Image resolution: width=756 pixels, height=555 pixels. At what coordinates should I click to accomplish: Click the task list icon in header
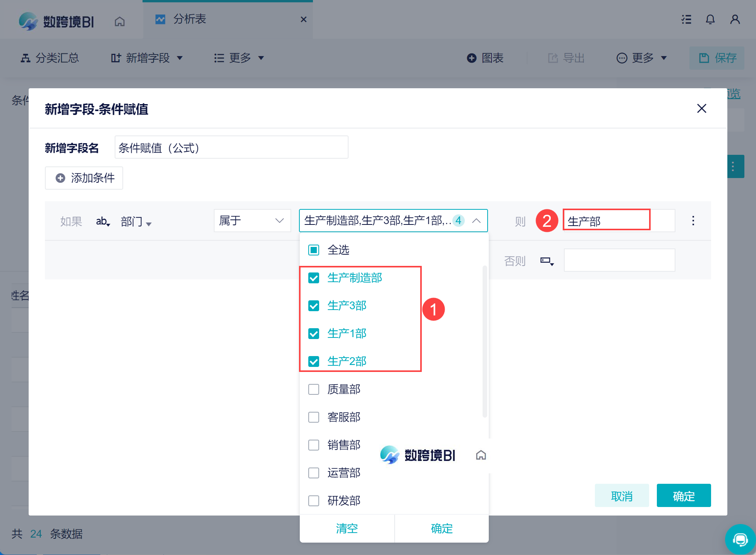(686, 19)
